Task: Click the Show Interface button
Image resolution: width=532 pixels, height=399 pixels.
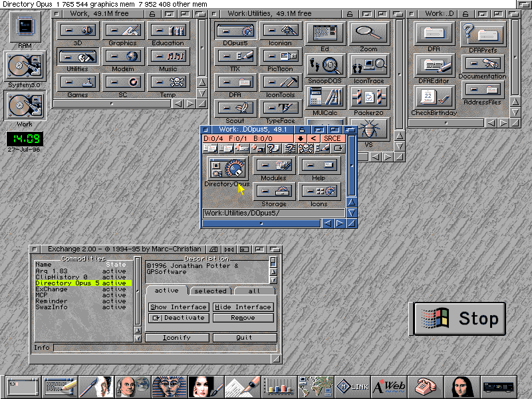Action: click(x=179, y=307)
